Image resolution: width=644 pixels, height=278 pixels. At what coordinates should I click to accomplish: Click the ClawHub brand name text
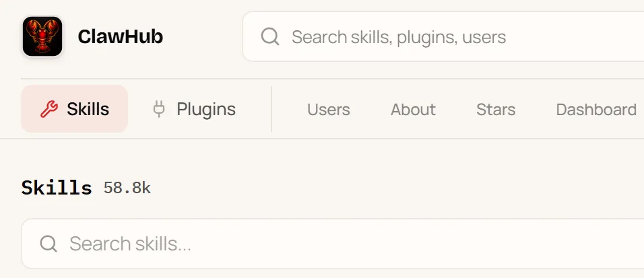click(x=121, y=36)
